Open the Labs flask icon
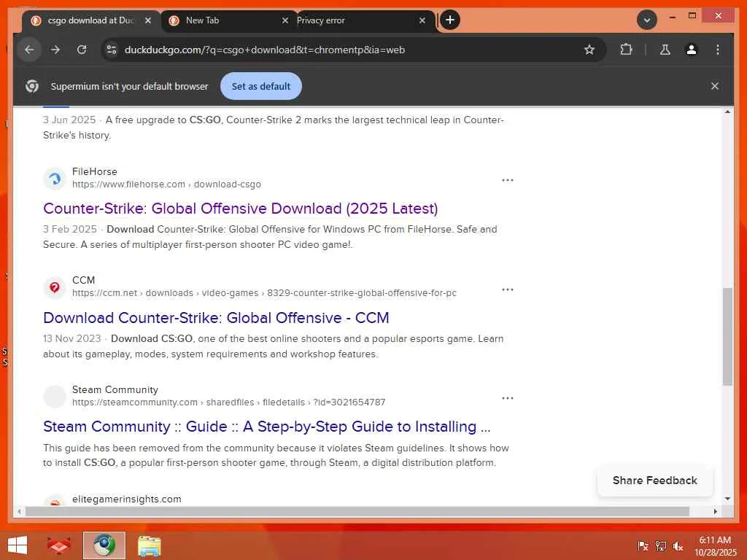 coord(665,50)
